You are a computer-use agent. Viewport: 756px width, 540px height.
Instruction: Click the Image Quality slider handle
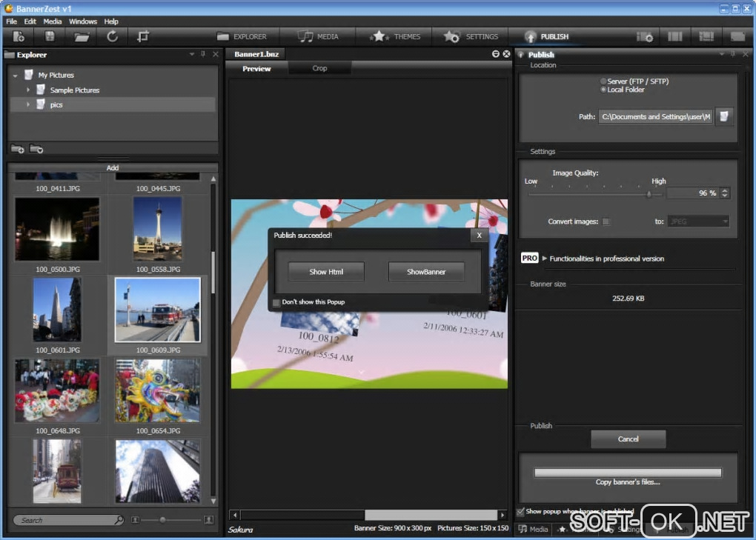coord(649,194)
